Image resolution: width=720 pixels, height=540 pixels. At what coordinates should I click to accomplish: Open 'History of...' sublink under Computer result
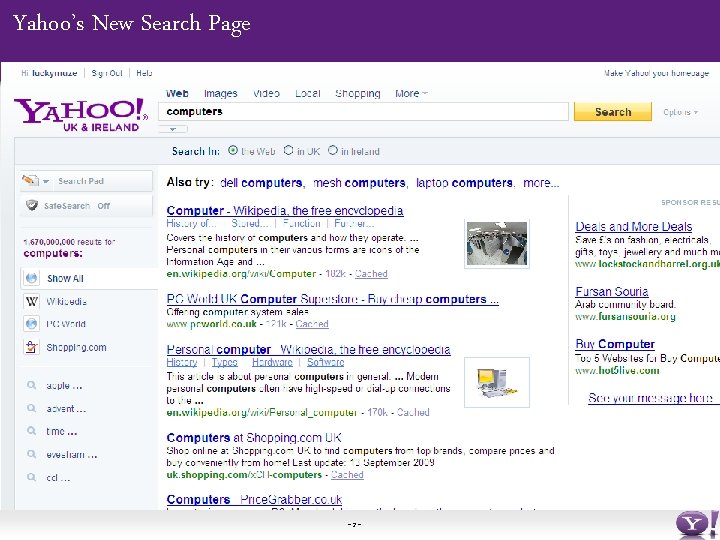point(191,224)
